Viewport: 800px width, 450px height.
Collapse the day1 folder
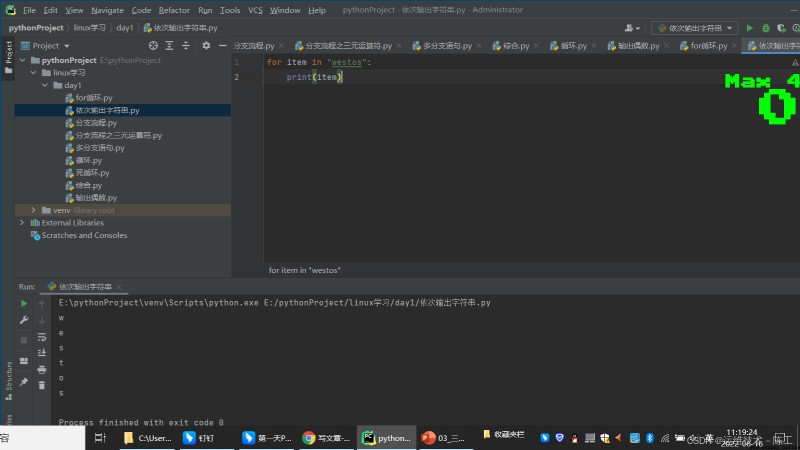45,85
